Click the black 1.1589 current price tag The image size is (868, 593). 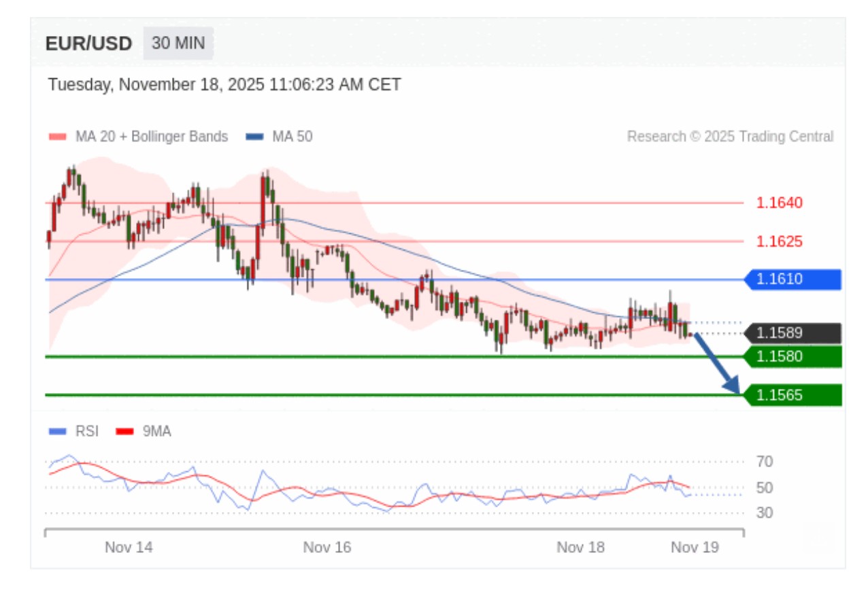tap(793, 333)
